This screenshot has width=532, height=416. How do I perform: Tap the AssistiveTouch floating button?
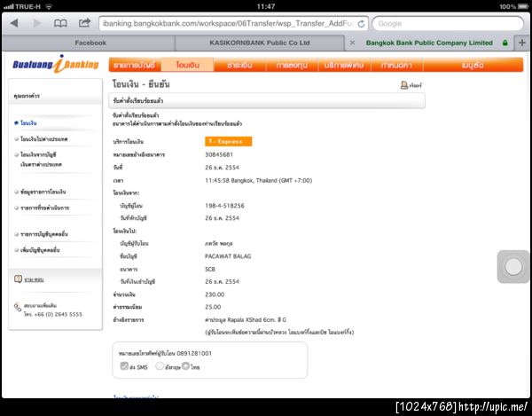(x=513, y=267)
